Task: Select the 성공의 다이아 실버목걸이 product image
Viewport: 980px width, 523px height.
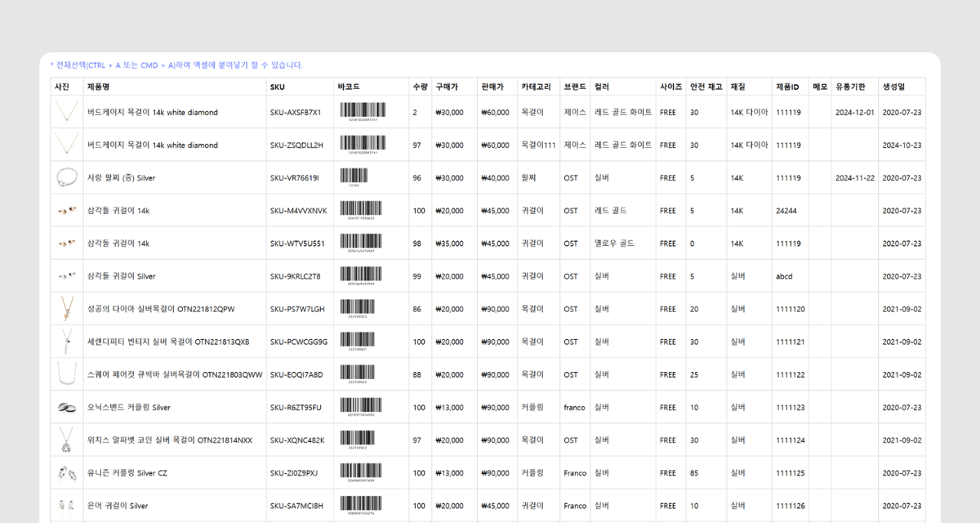Action: point(65,309)
